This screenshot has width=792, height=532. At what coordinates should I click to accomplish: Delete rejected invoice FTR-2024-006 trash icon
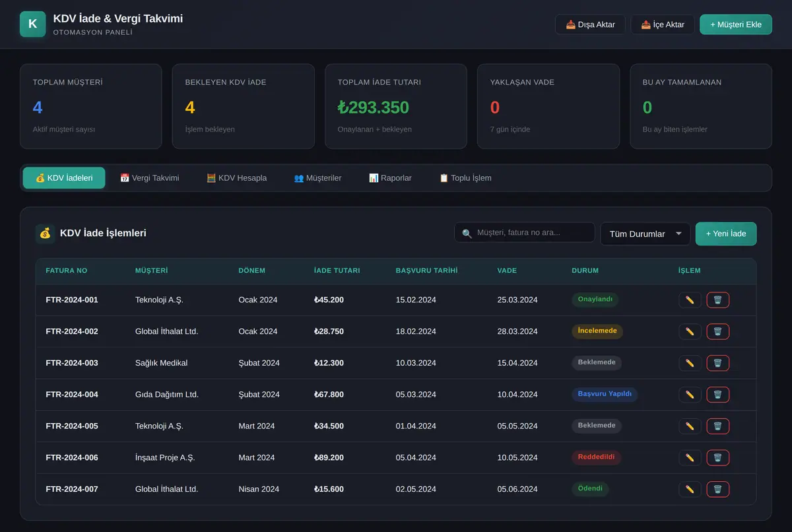tap(717, 457)
